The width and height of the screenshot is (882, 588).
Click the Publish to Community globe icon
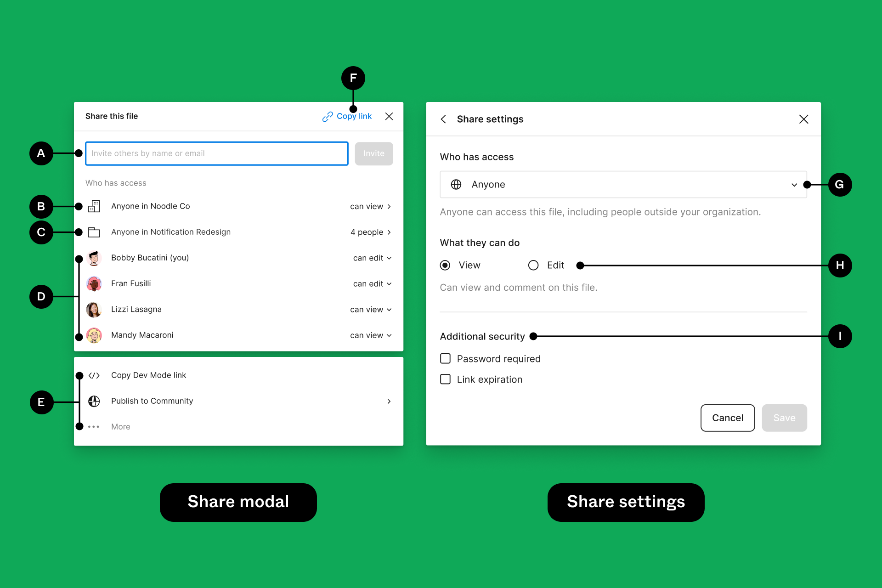pyautogui.click(x=92, y=400)
